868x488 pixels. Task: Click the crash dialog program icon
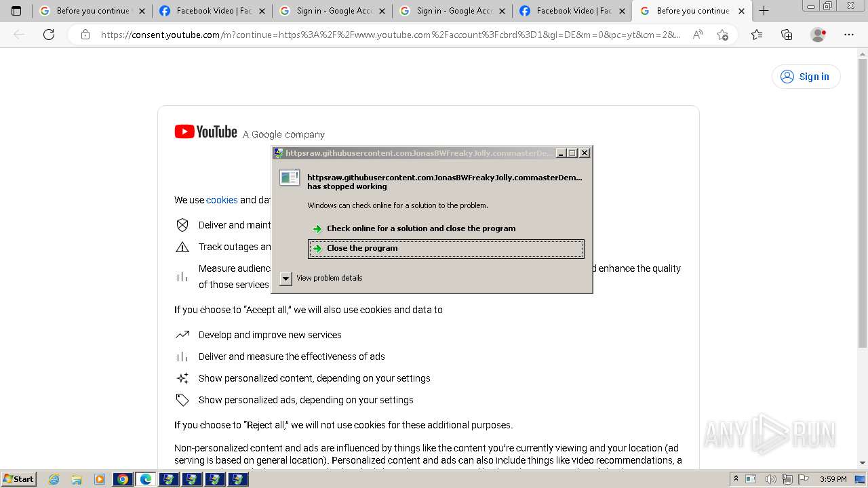coord(290,178)
